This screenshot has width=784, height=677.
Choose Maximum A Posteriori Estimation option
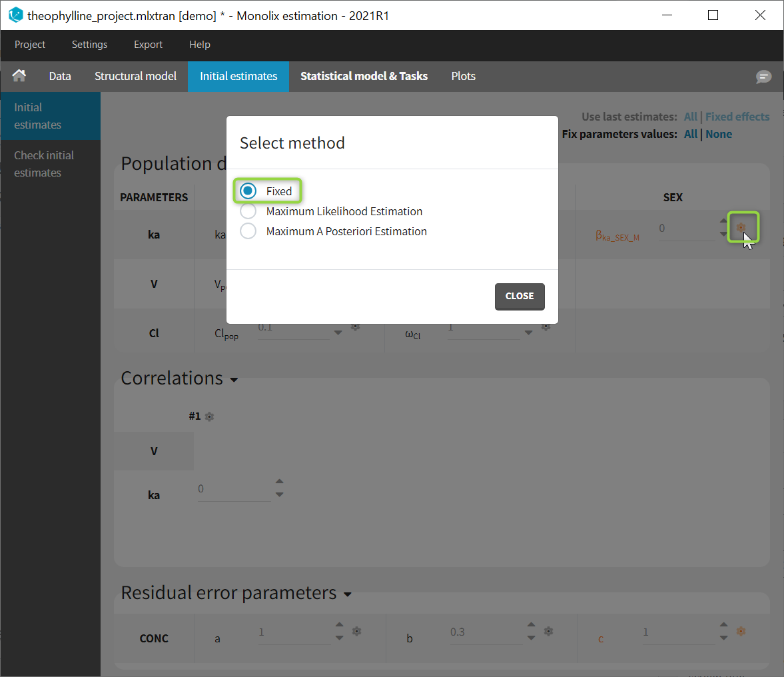point(248,231)
